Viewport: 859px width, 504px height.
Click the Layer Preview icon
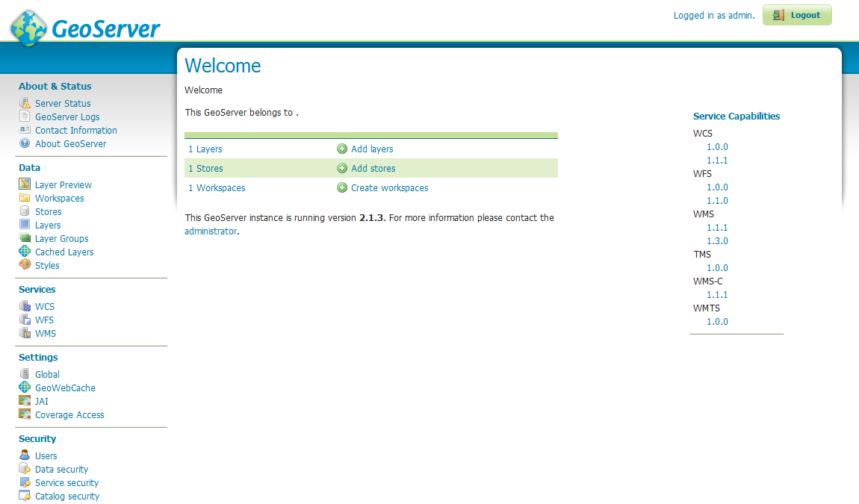pos(25,184)
